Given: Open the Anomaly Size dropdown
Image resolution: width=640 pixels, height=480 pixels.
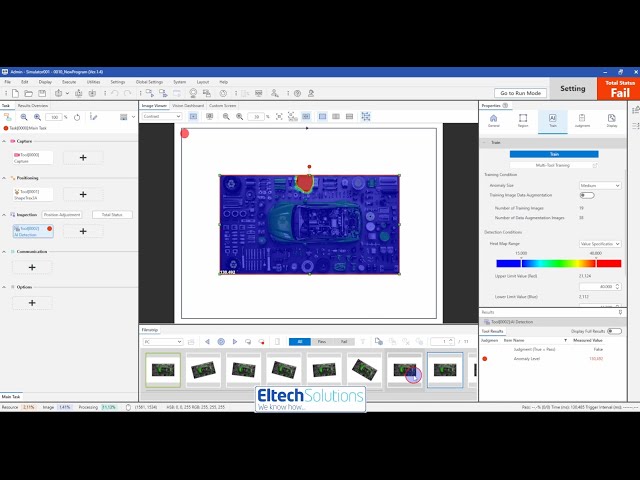Looking at the screenshot, I should (x=600, y=185).
